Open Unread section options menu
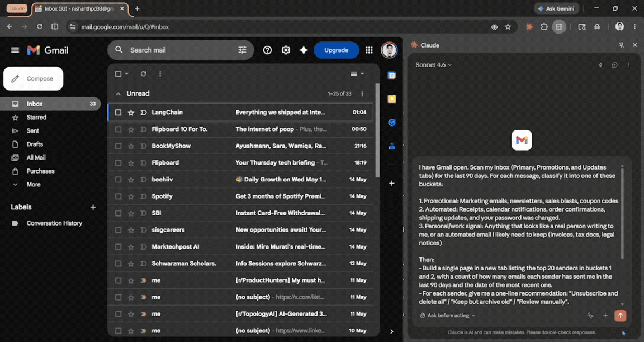644x342 pixels. coord(362,93)
